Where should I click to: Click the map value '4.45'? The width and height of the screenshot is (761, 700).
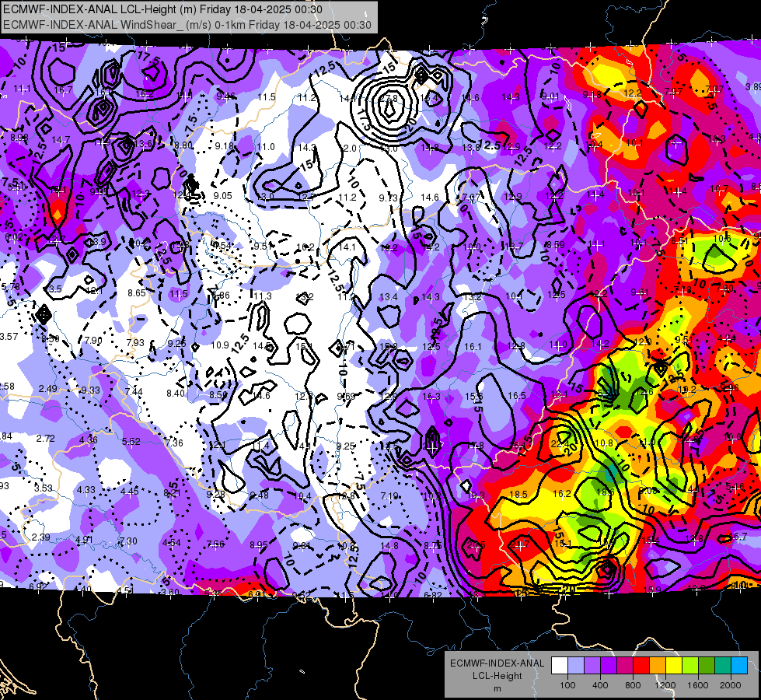(130, 491)
